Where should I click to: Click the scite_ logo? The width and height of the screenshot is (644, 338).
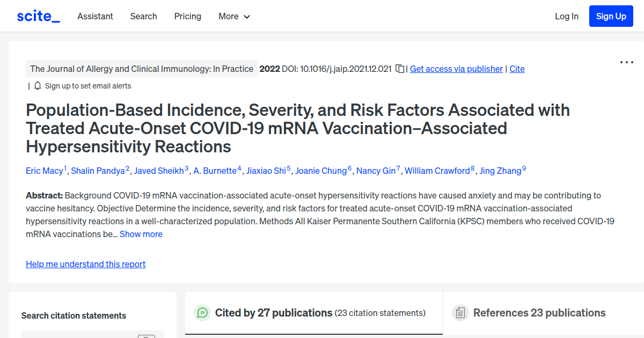(x=38, y=16)
